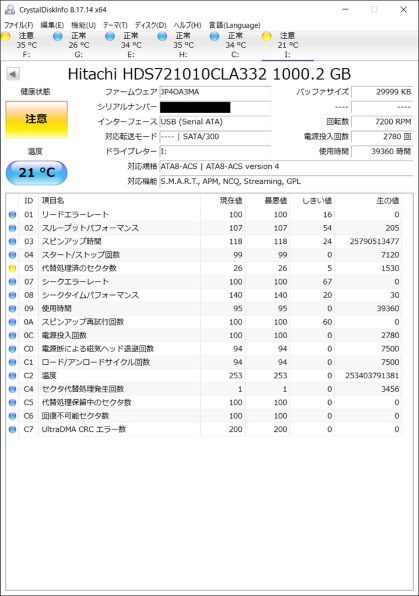Screen dimensions: 419x596
Task: Click the blue status icon for ID 0C
Action: [13, 336]
